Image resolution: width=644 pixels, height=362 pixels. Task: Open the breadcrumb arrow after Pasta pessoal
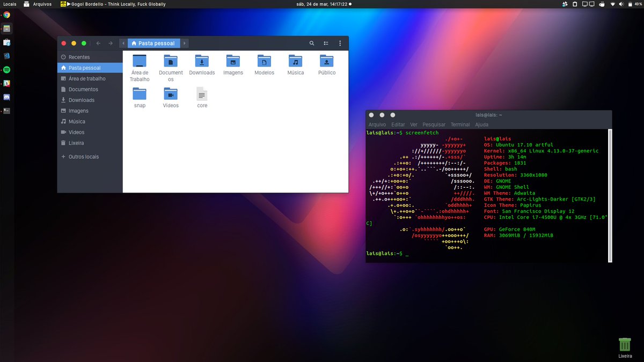(185, 43)
